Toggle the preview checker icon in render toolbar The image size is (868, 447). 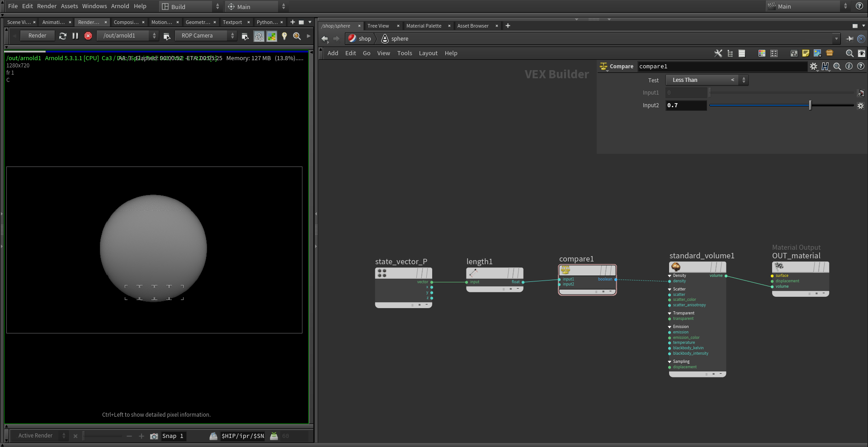pyautogui.click(x=272, y=36)
